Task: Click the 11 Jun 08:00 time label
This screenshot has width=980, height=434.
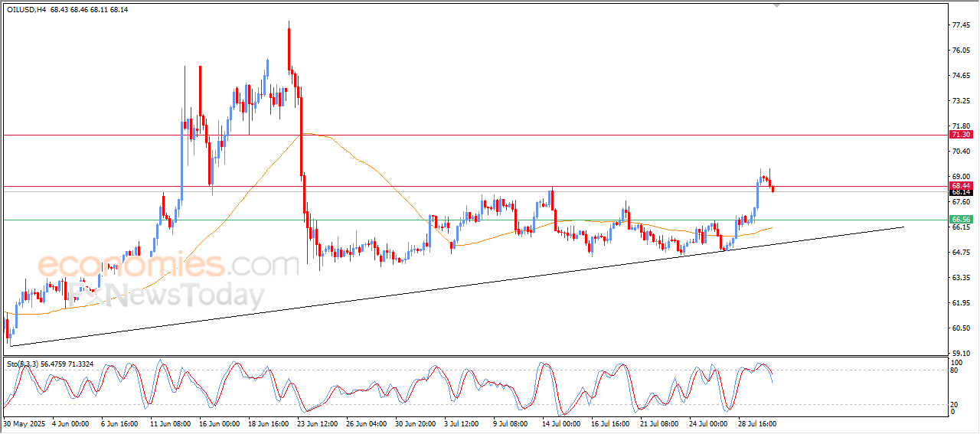Action: [x=169, y=423]
